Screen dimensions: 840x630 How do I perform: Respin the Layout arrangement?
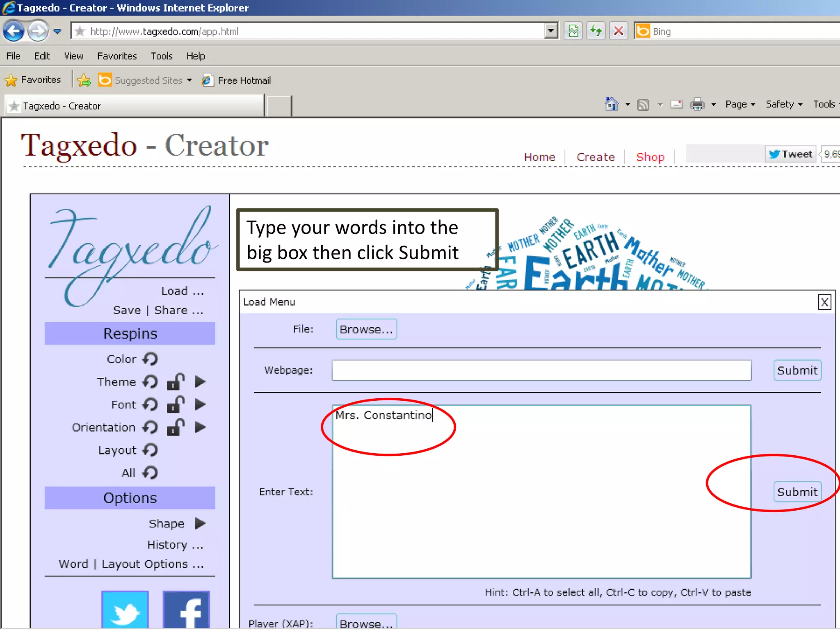pyautogui.click(x=150, y=450)
